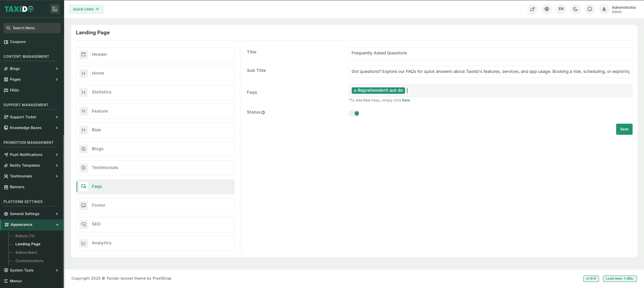Turn off the Status toggle

point(354,114)
